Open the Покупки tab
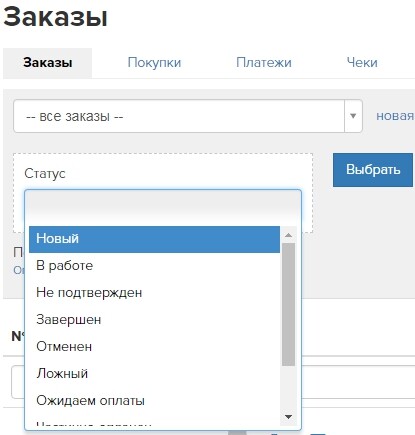Viewport: 415px width, 435px height. 154,63
